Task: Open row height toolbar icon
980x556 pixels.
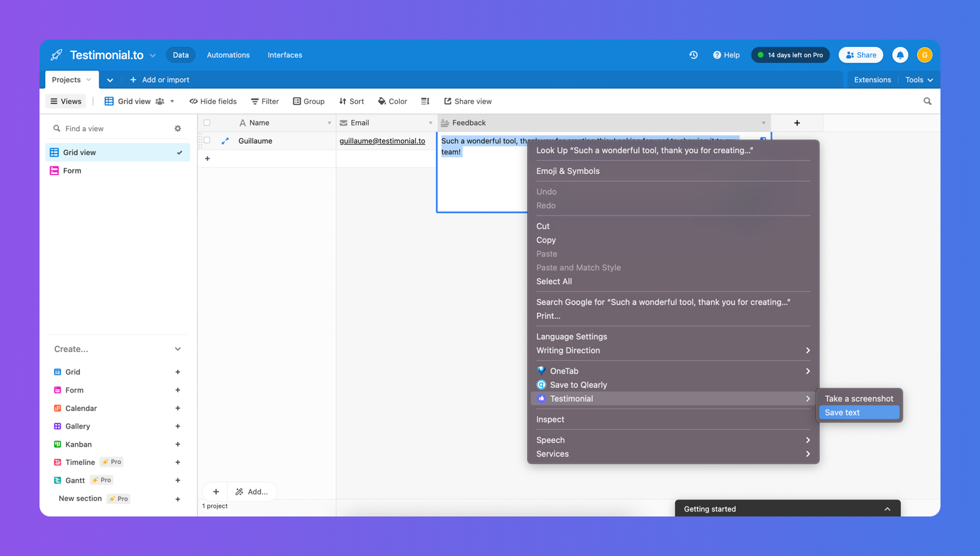Action: point(425,101)
